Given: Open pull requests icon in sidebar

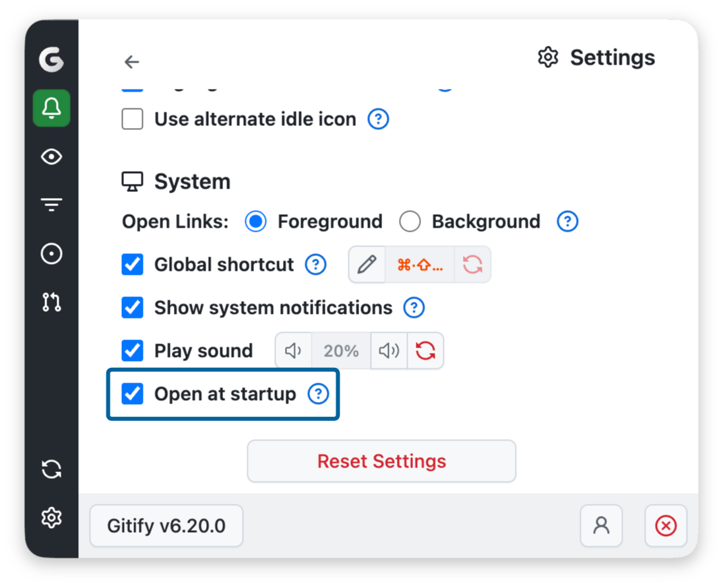Looking at the screenshot, I should 51,302.
